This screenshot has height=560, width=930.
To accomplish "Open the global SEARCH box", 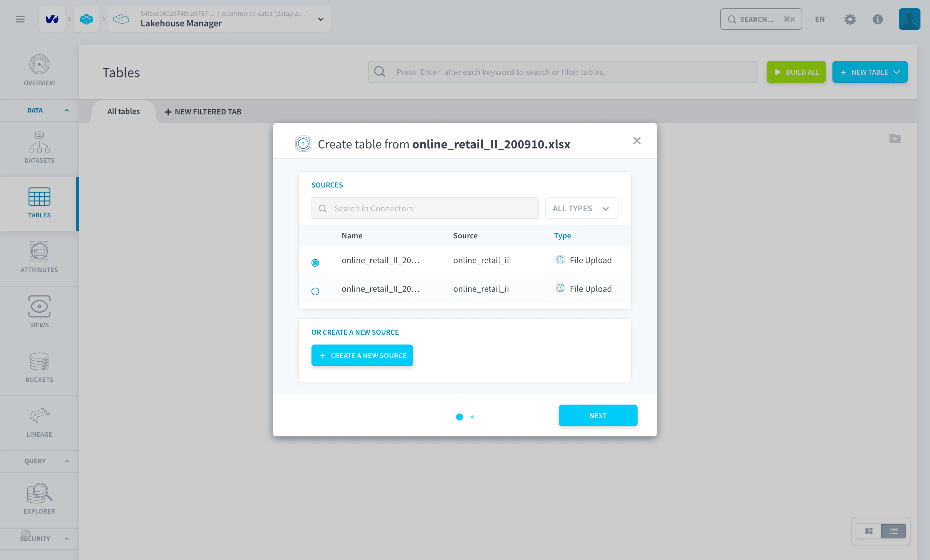I will [x=761, y=19].
